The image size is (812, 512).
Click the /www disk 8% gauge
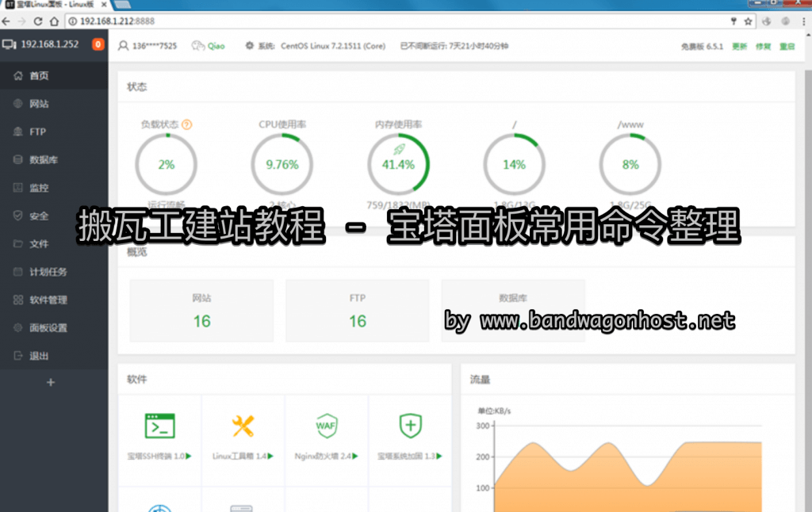pos(630,165)
